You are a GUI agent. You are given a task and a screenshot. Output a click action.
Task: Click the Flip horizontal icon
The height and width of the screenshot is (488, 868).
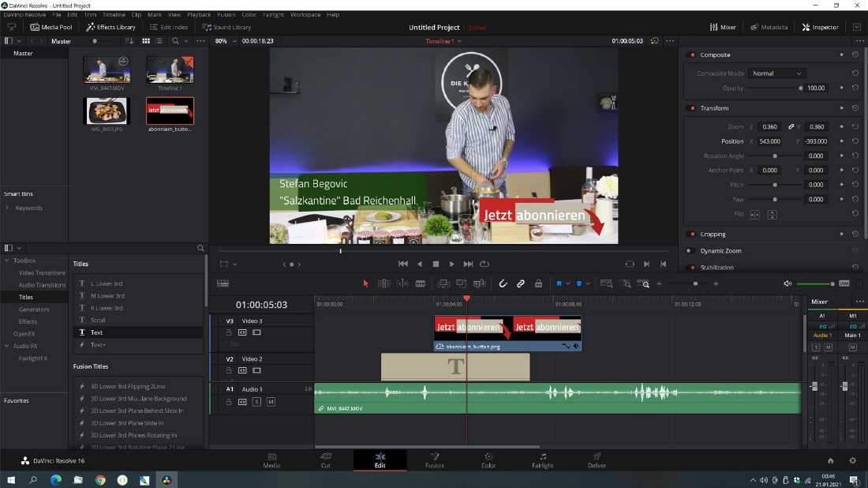(x=754, y=214)
